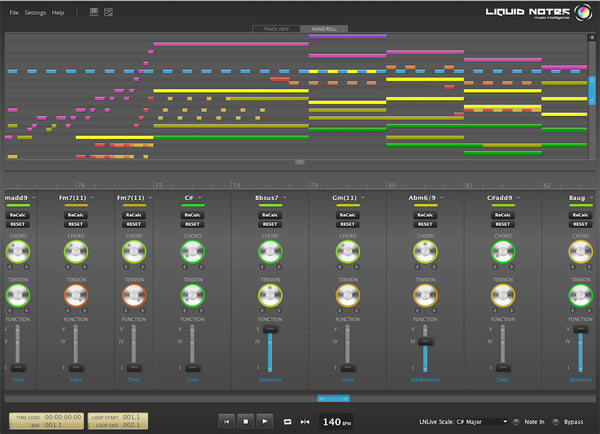600x434 pixels.
Task: Click ReCalc on the Gm(11) strip
Action: click(346, 215)
